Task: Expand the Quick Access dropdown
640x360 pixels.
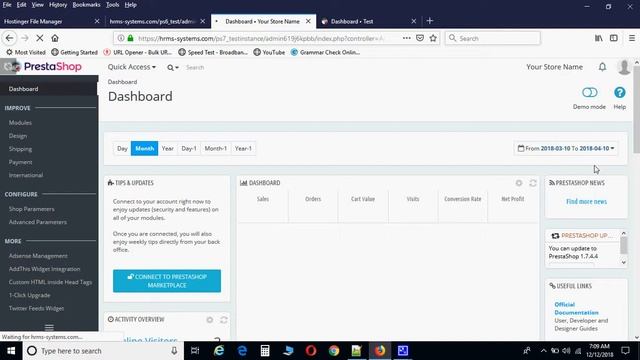Action: pos(131,67)
